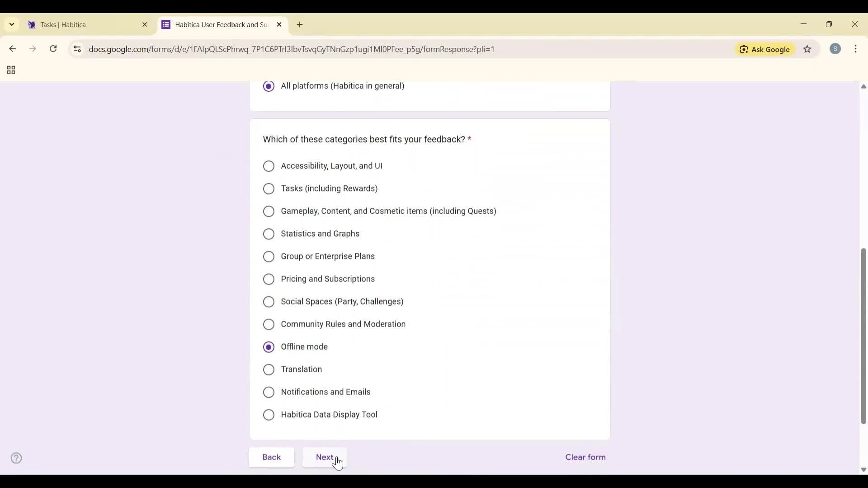Choose Statistics and Graphs category
868x488 pixels.
click(269, 234)
